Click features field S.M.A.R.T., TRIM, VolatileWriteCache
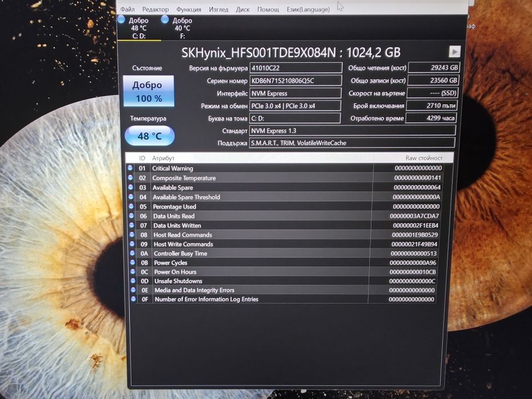Image resolution: width=532 pixels, height=399 pixels. pos(352,143)
